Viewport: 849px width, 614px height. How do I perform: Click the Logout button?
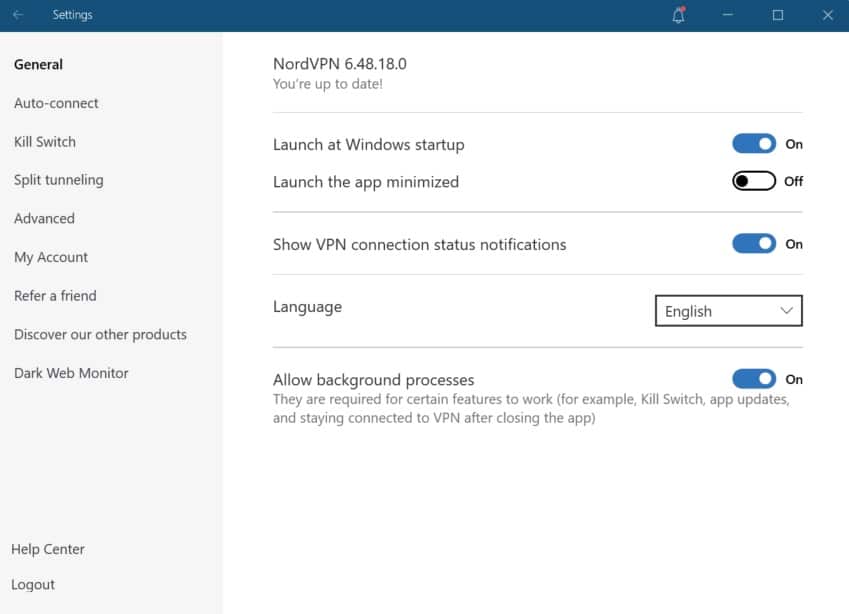point(33,585)
